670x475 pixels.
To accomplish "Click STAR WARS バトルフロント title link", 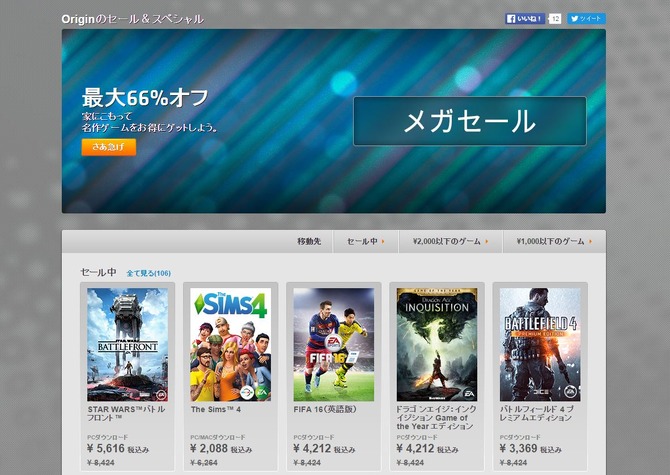I will pyautogui.click(x=126, y=413).
